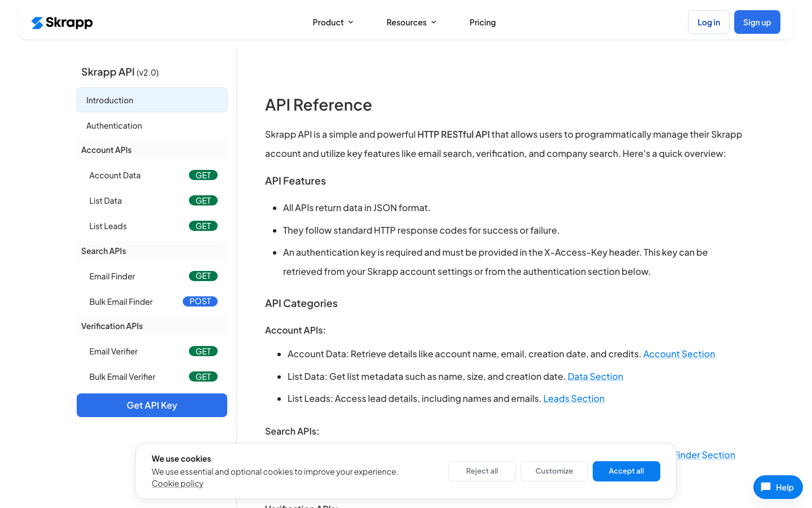Open List Data API entry
Viewport: 812px width, 508px height.
click(152, 200)
